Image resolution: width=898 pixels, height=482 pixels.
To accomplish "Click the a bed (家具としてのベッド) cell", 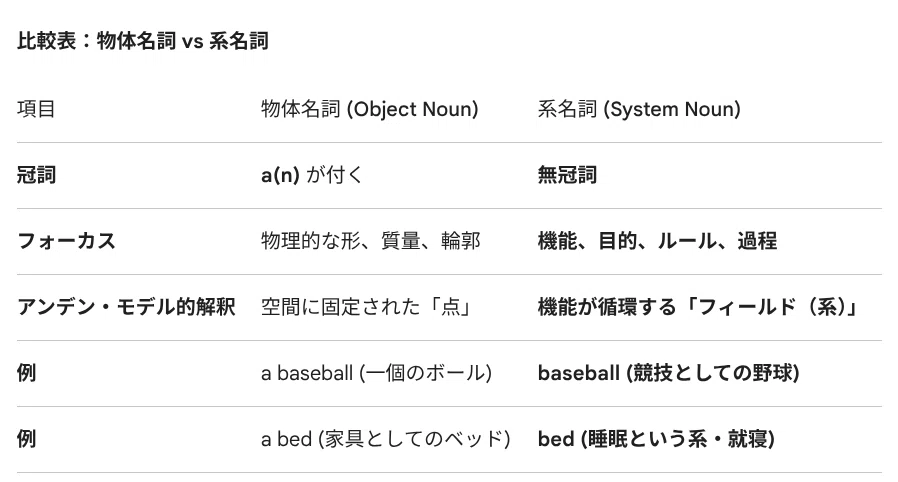I will [x=385, y=440].
